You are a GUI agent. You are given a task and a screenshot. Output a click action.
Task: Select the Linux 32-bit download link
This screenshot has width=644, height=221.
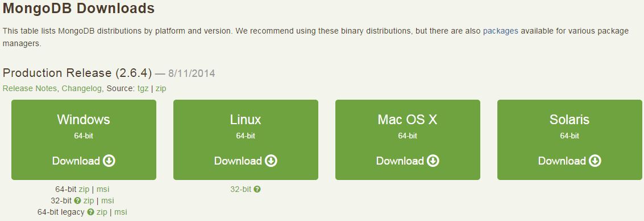[240, 189]
